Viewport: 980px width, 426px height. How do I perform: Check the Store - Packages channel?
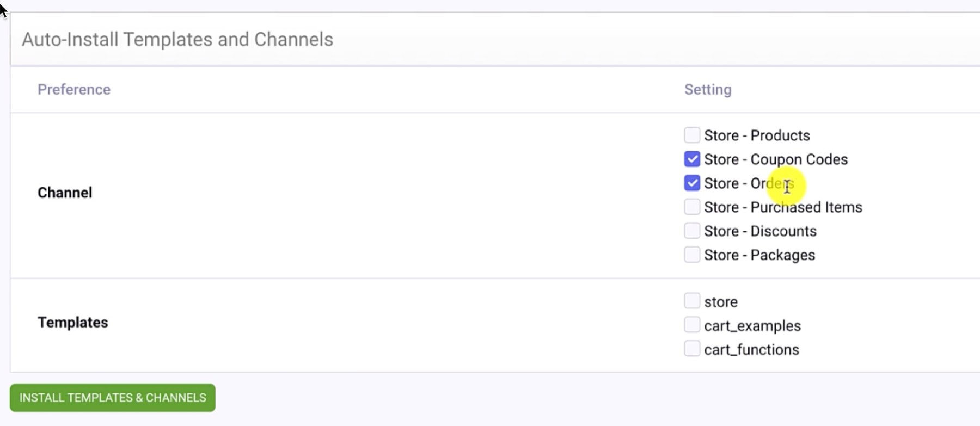691,254
